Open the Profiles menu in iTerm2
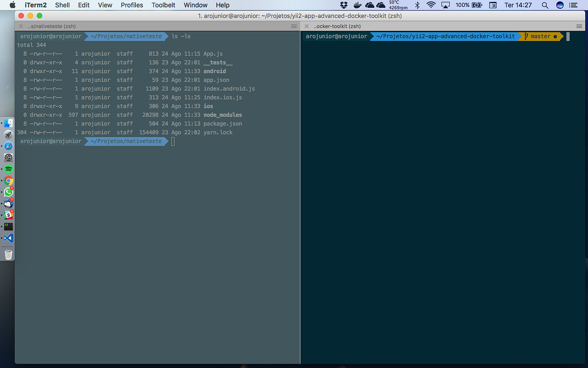The height and width of the screenshot is (368, 588). coord(132,5)
